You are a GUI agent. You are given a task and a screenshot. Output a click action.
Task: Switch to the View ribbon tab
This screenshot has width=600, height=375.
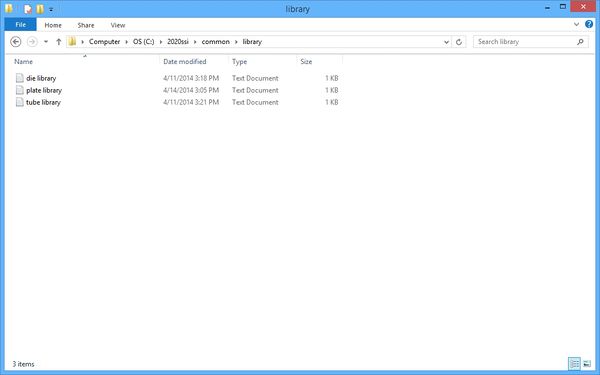click(118, 25)
